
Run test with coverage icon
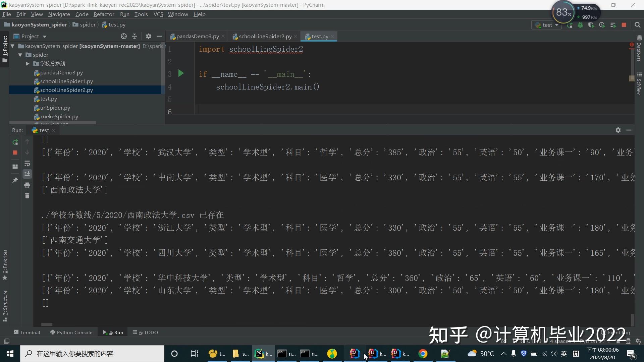(591, 25)
